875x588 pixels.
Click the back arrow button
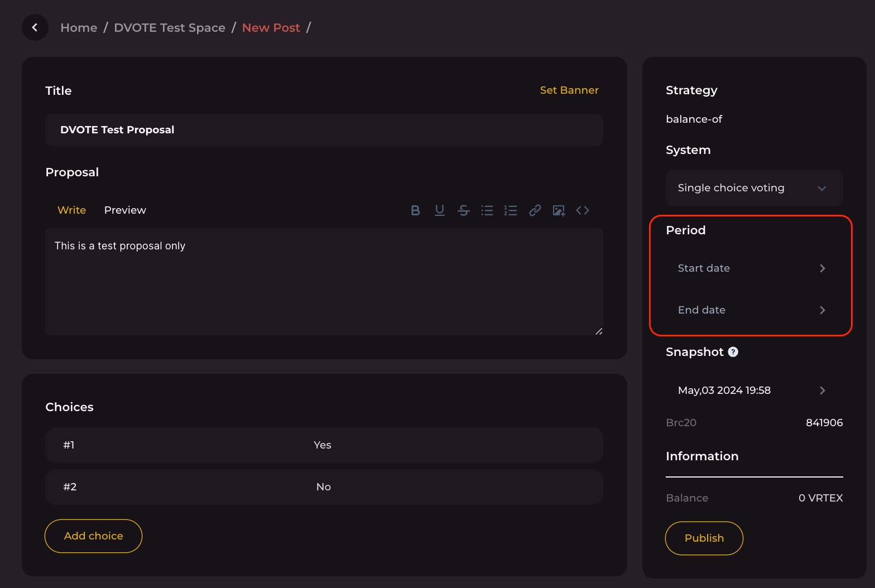tap(35, 27)
